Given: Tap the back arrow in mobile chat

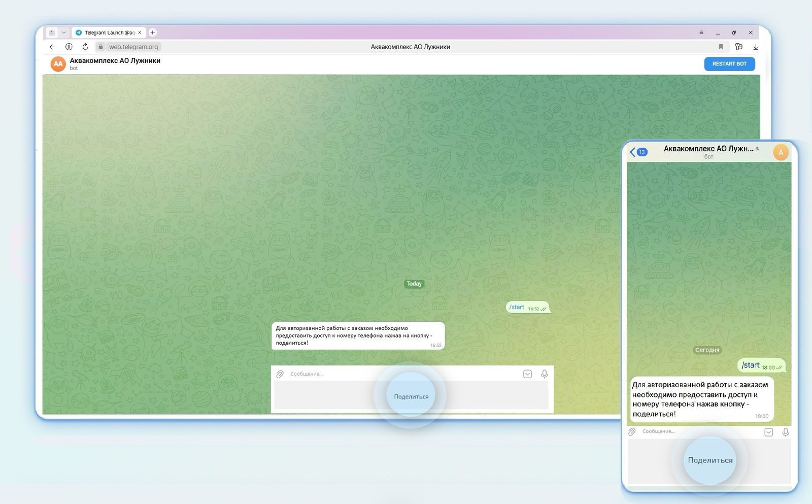Looking at the screenshot, I should click(633, 152).
